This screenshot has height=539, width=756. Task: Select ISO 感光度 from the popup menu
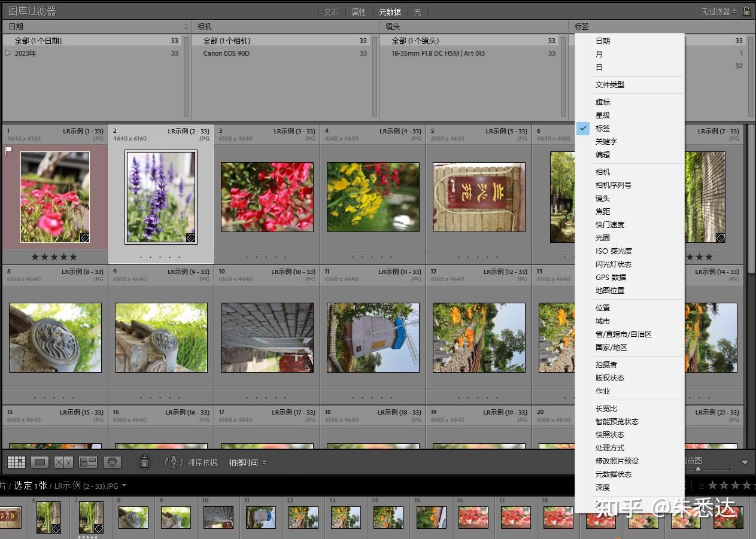[x=614, y=251]
